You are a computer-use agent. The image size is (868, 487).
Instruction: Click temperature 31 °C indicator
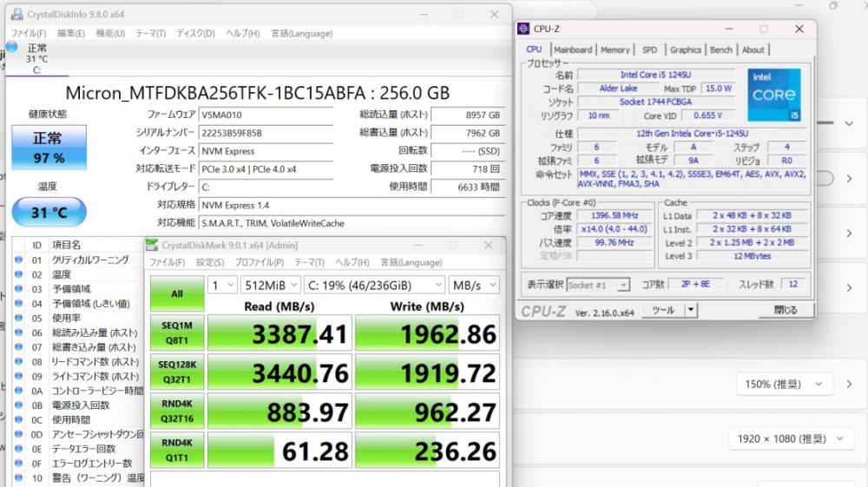pos(49,212)
